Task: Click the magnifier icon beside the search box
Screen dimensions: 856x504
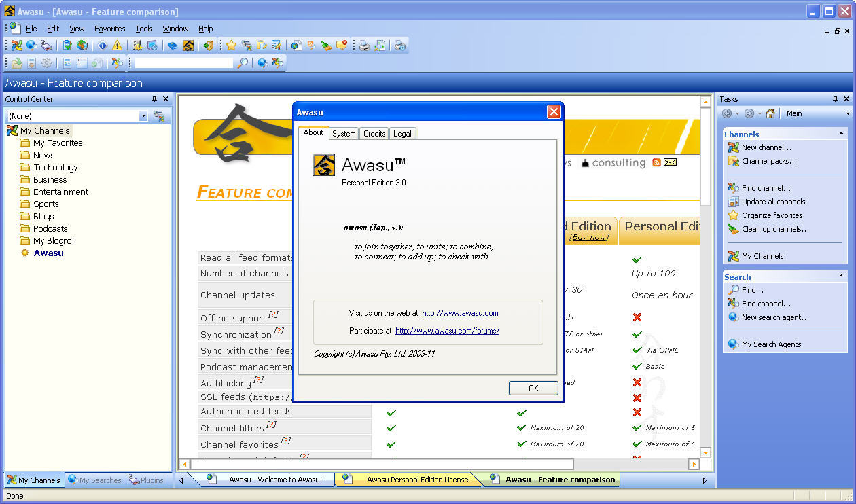Action: tap(243, 62)
